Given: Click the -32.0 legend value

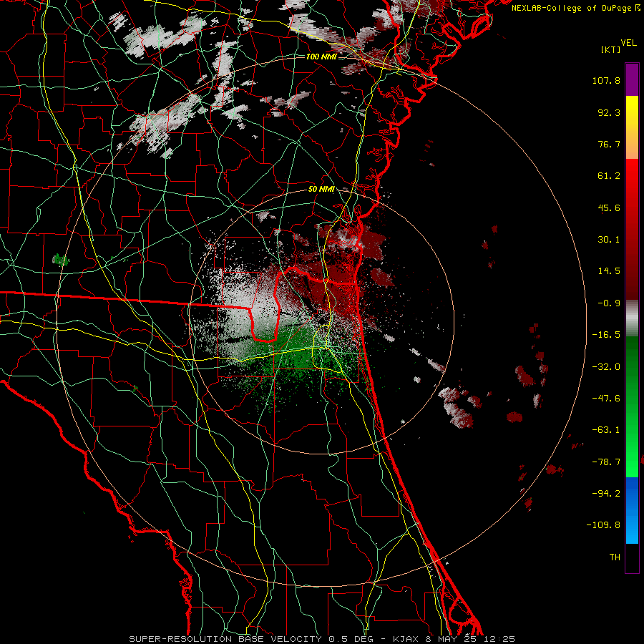Looking at the screenshot, I should (x=606, y=367).
